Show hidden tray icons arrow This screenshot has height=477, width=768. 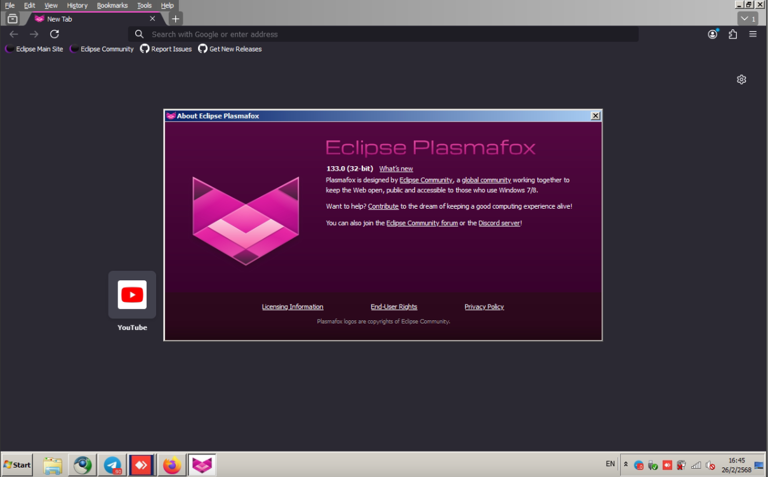point(625,464)
